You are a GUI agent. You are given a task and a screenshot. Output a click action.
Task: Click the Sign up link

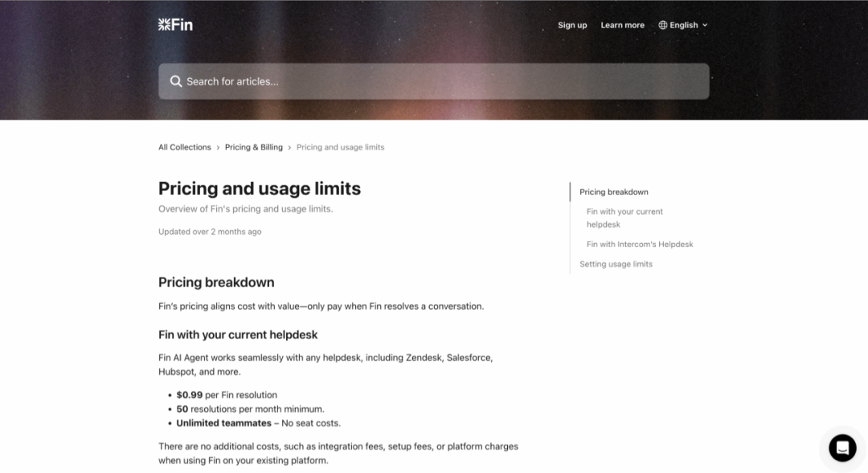[572, 25]
